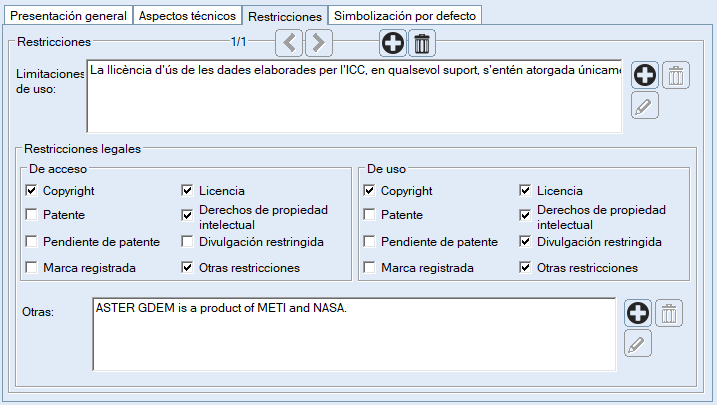Click the Limitaciones de uso text box
This screenshot has height=405, width=717.
(x=355, y=100)
